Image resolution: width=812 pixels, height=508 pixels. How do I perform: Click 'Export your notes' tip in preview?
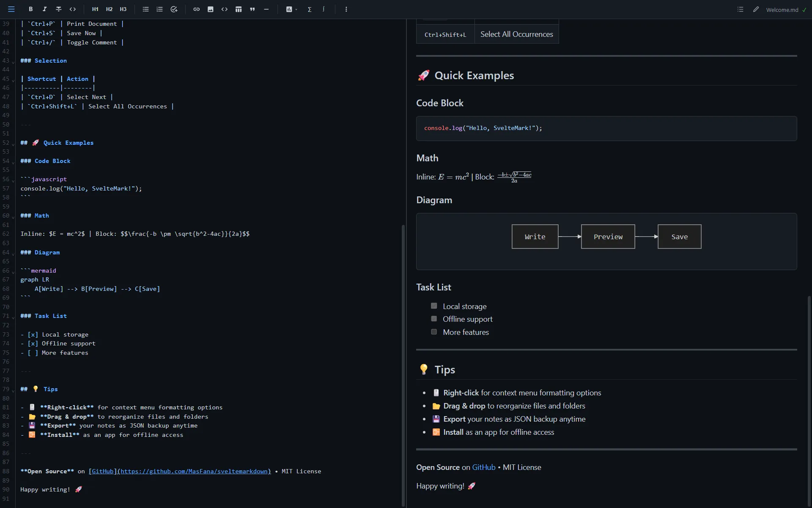[514, 419]
